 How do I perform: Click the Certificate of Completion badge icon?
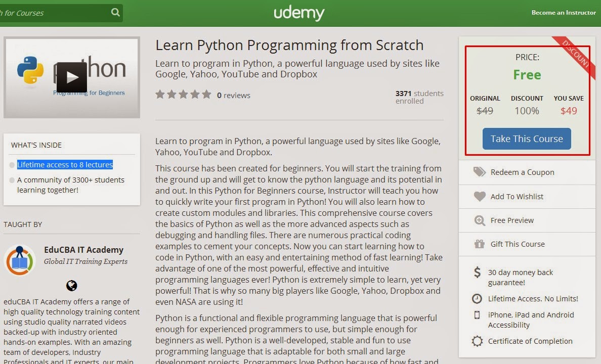[x=477, y=341]
